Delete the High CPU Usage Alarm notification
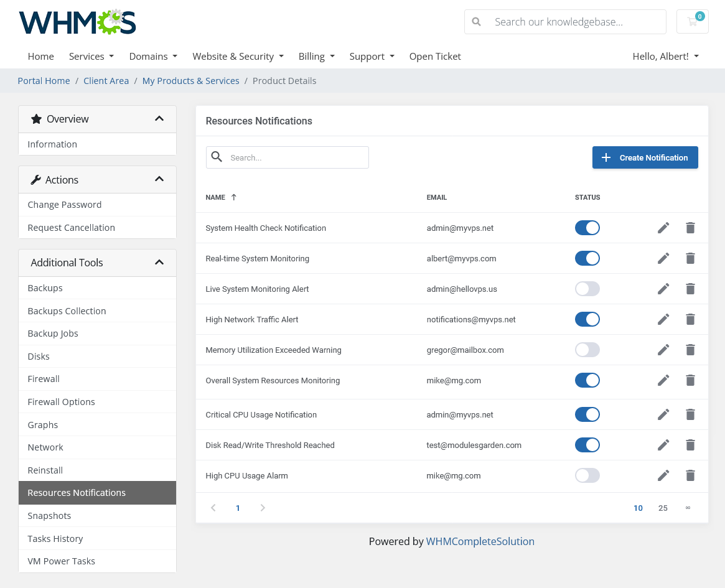The image size is (725, 588). [690, 475]
